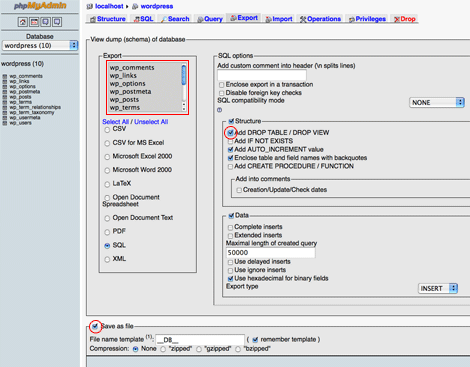470x367 pixels.
Task: Click table icon beside wp_users in sidebar
Action: click(5, 123)
